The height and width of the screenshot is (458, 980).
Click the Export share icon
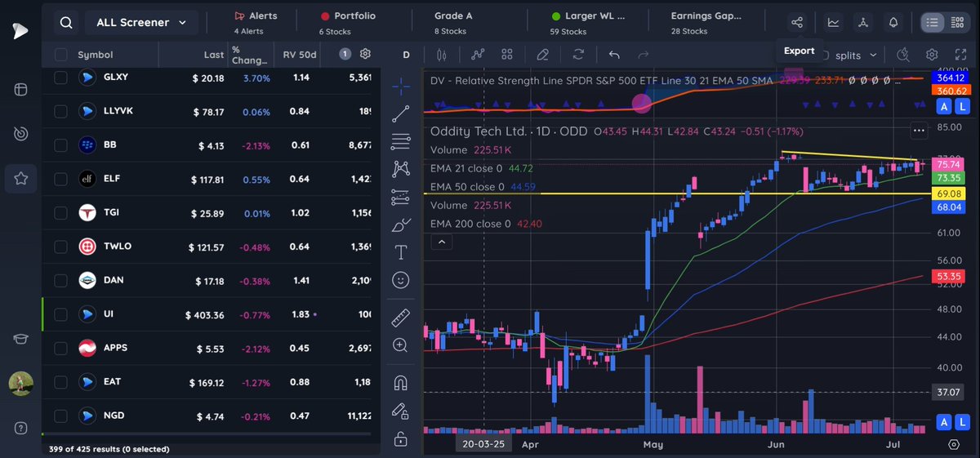[x=798, y=23]
